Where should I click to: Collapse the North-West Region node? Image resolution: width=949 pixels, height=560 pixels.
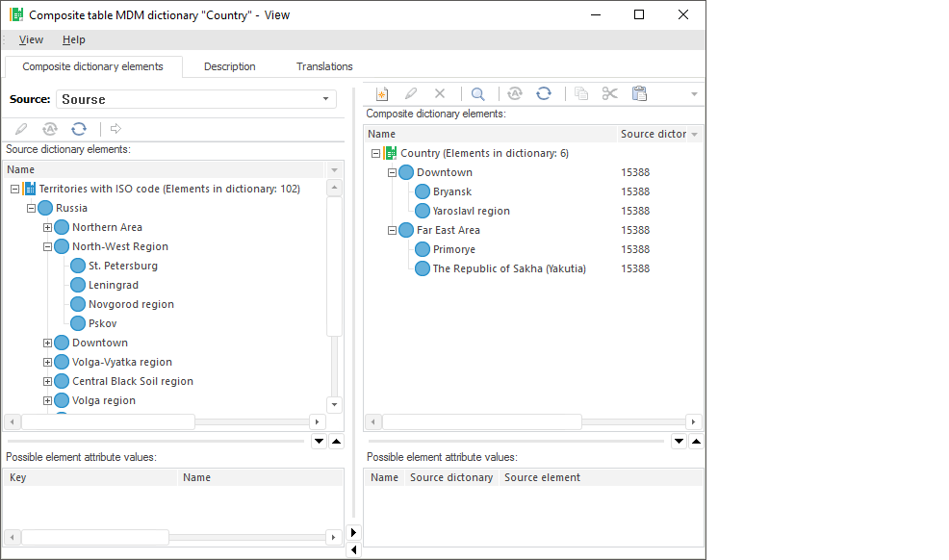(48, 246)
